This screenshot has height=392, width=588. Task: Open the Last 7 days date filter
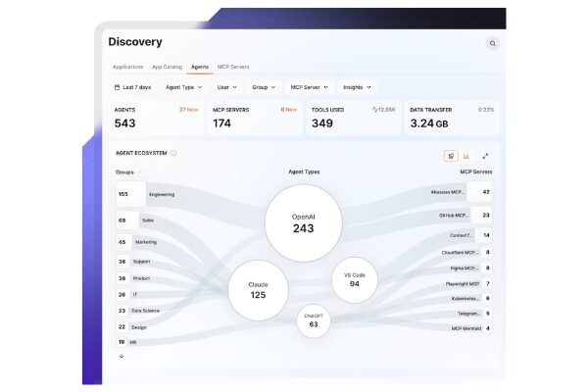tap(132, 87)
